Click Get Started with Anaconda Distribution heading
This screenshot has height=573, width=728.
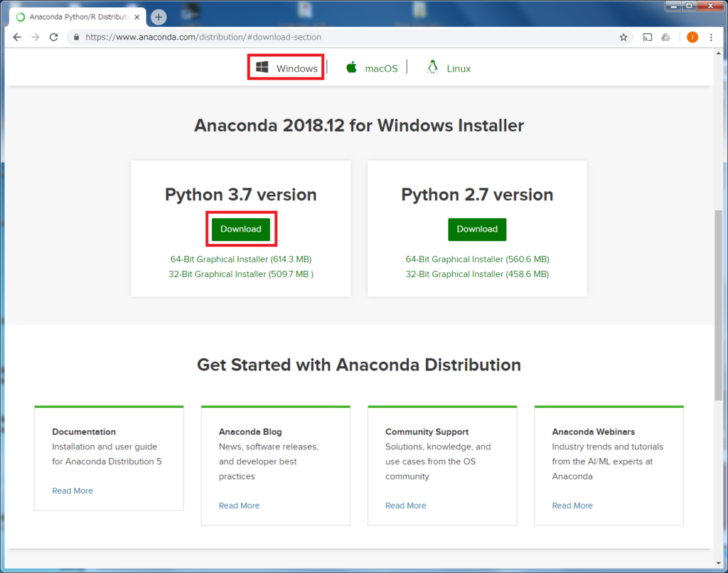coord(359,365)
